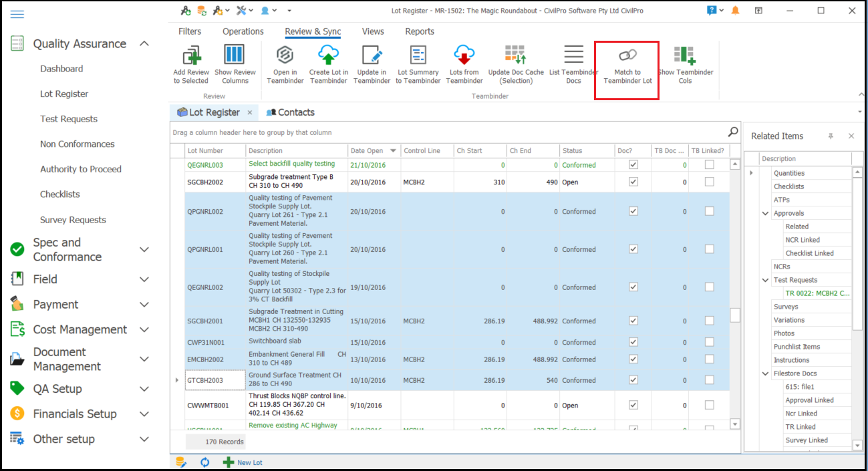Open Survey Requests in the sidebar
Screen dimensions: 868x471
coord(73,220)
